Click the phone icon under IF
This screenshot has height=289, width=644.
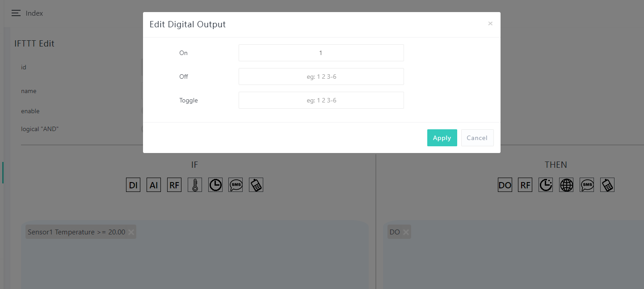pos(256,185)
